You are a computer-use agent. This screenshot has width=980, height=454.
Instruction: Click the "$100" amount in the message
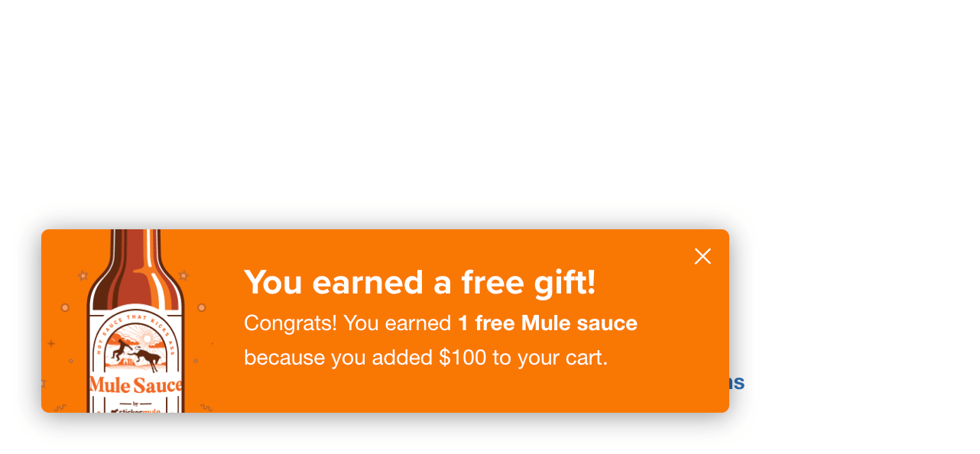(x=462, y=357)
